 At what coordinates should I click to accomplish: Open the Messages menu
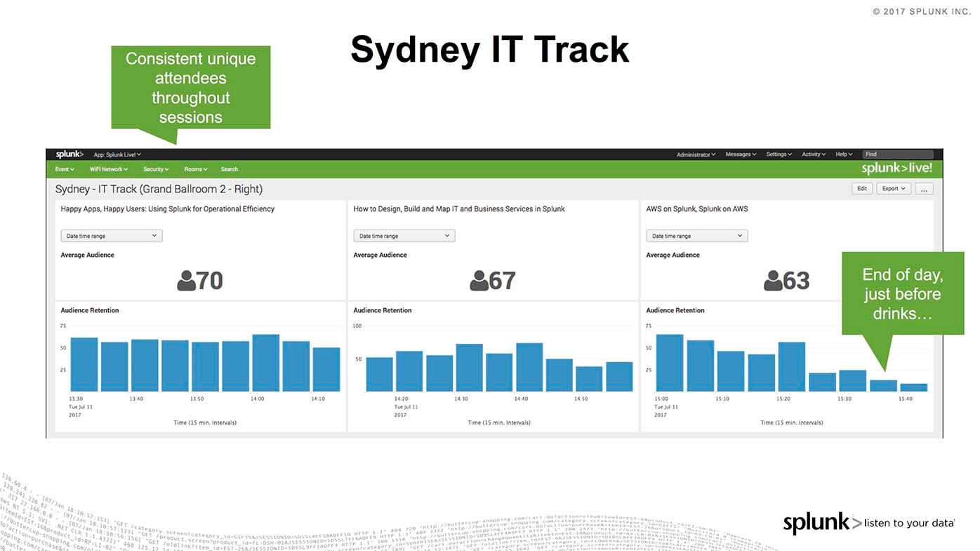point(741,154)
